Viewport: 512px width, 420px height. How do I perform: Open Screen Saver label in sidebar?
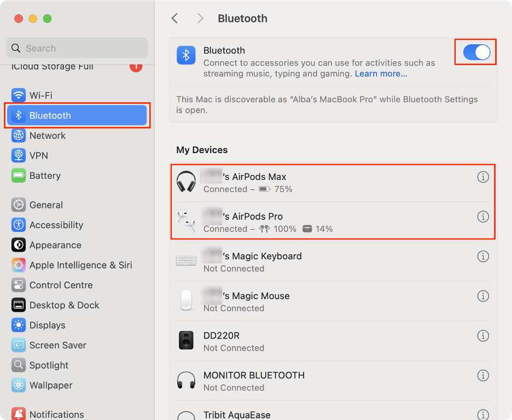(x=58, y=345)
